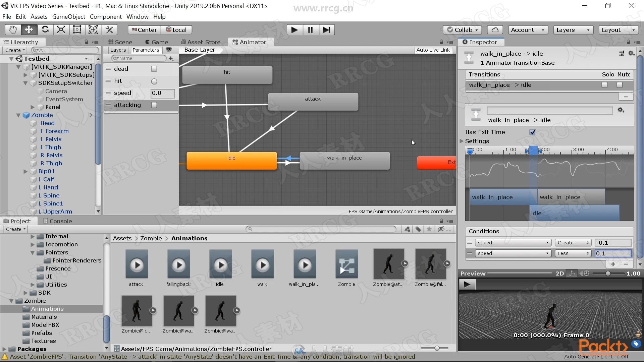Viewport: 644px width, 362px height.
Task: Add a new condition with plus
Action: 613,264
